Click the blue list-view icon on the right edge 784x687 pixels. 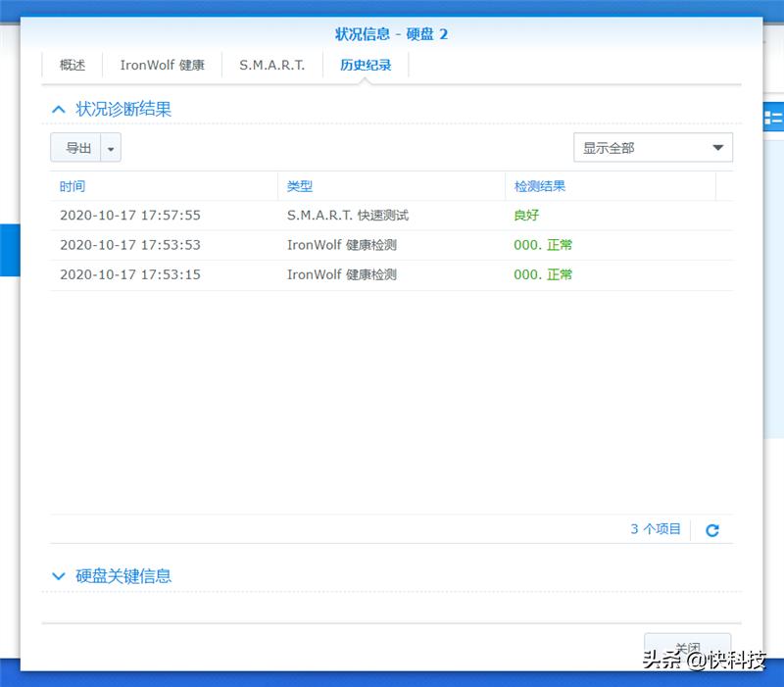774,117
